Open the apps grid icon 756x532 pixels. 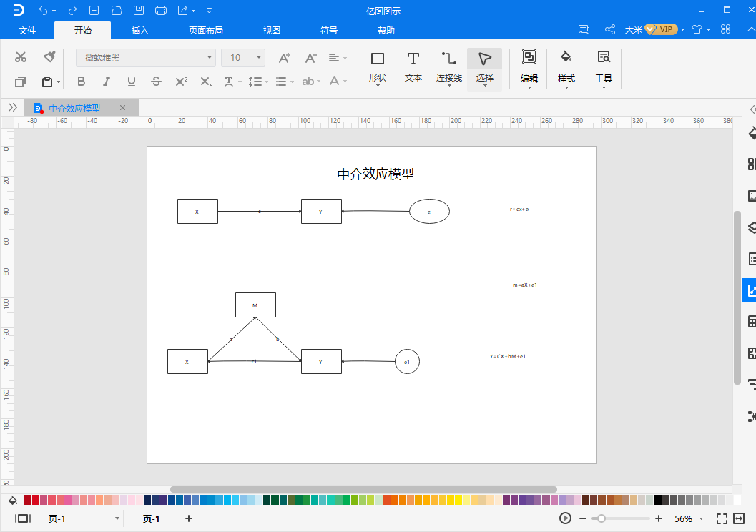[726, 29]
